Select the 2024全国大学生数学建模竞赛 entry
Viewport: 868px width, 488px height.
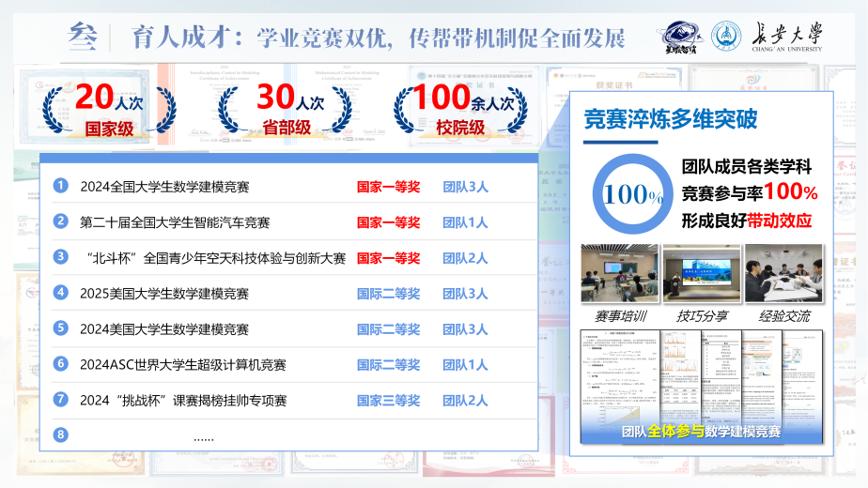[164, 187]
